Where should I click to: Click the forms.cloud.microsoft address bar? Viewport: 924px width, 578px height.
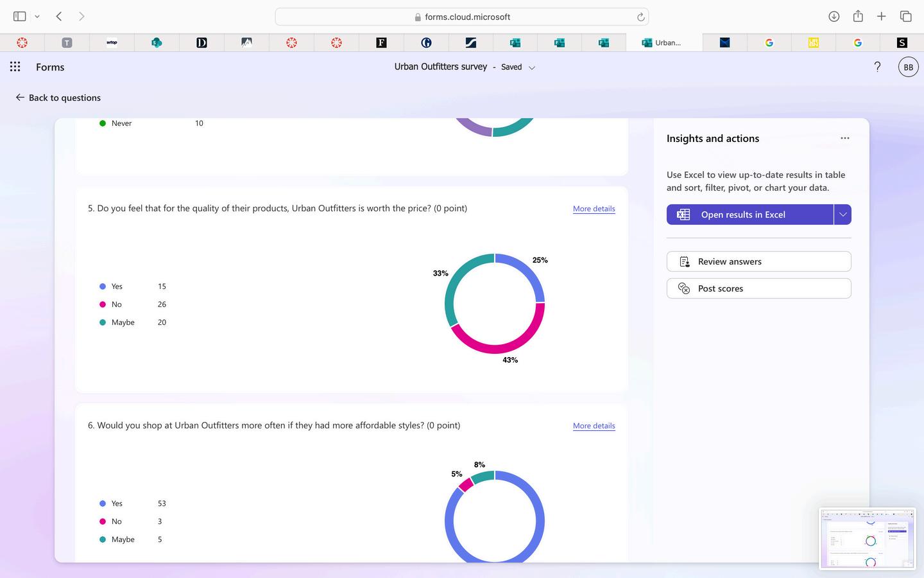coord(462,17)
